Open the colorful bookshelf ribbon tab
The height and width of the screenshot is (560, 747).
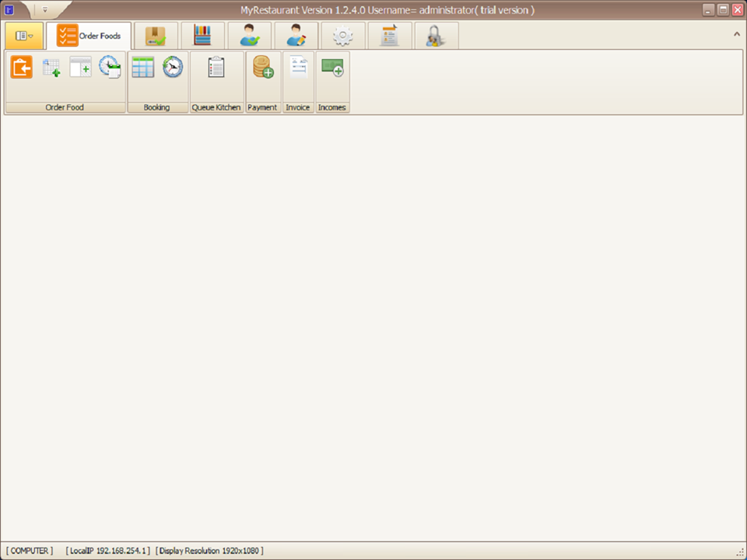(x=202, y=36)
